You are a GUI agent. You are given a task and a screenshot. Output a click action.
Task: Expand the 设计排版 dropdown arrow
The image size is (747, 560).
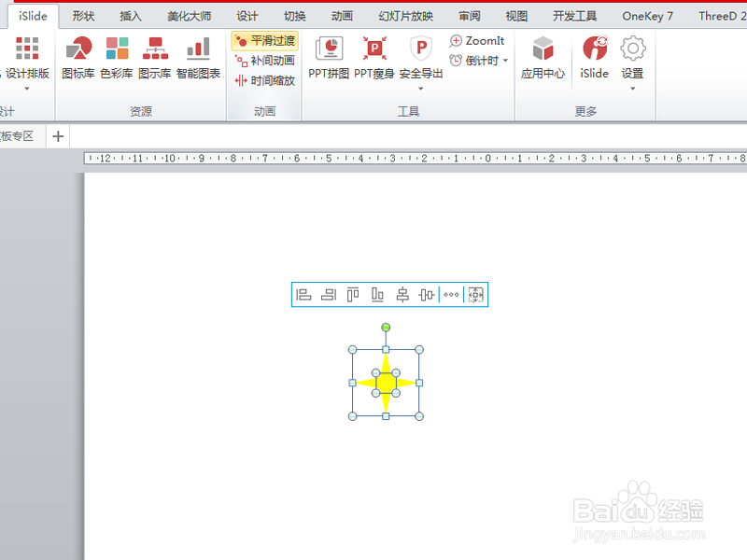pyautogui.click(x=27, y=89)
